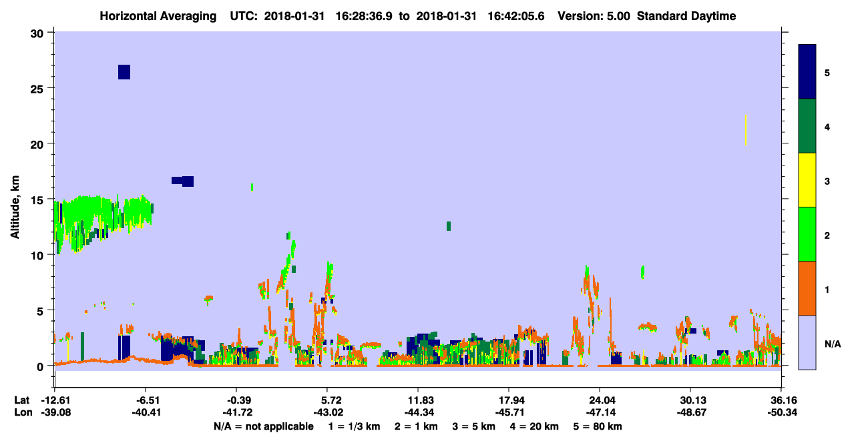This screenshot has width=868, height=445.
Task: Click the dark blue square near 26 km altitude
Action: [x=124, y=72]
